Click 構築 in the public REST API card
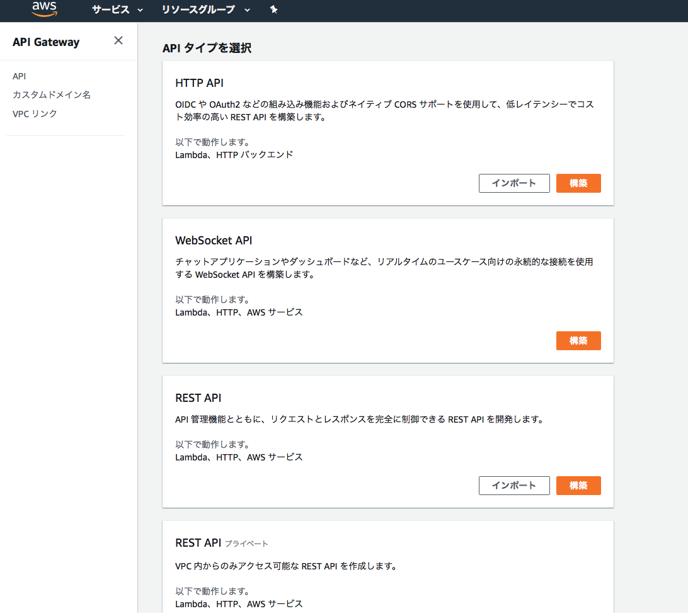 (x=578, y=485)
